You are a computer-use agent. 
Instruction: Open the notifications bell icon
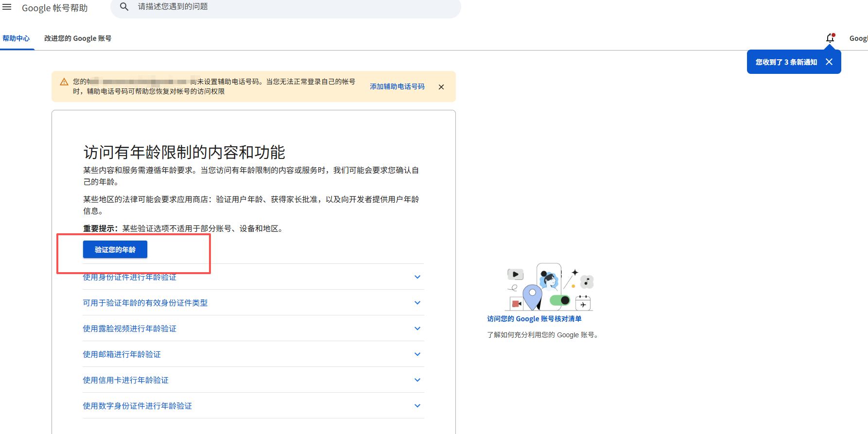click(830, 38)
